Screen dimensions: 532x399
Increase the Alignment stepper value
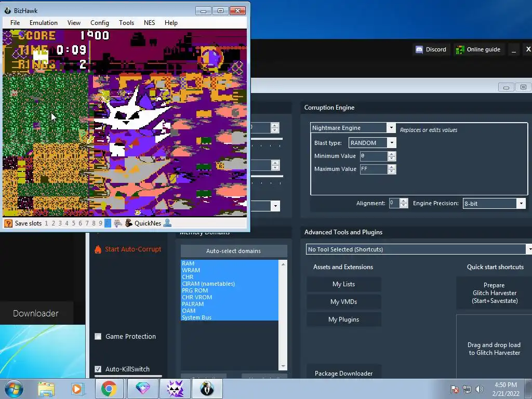403,201
